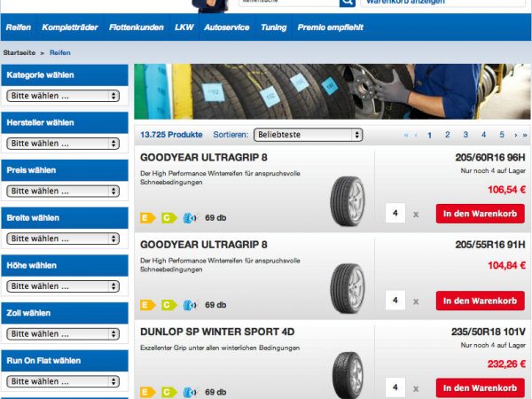Image resolution: width=532 pixels, height=399 pixels.
Task: Open the Kategorie wählen dropdown
Action: [63, 96]
